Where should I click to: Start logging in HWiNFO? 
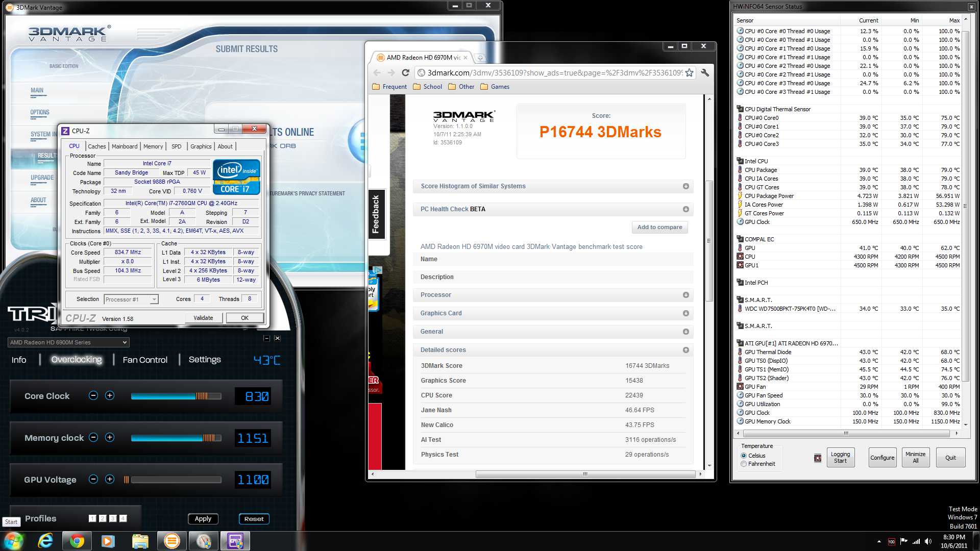pyautogui.click(x=840, y=457)
